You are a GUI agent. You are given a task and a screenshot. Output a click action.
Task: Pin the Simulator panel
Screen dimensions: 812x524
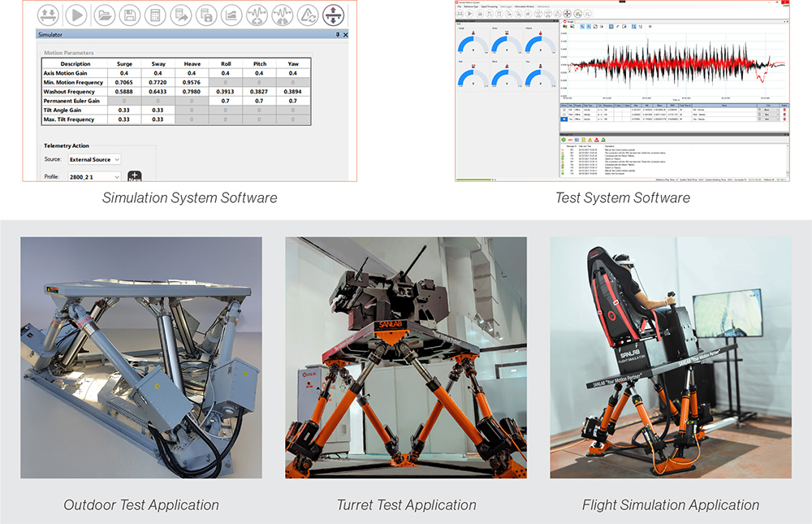(338, 35)
